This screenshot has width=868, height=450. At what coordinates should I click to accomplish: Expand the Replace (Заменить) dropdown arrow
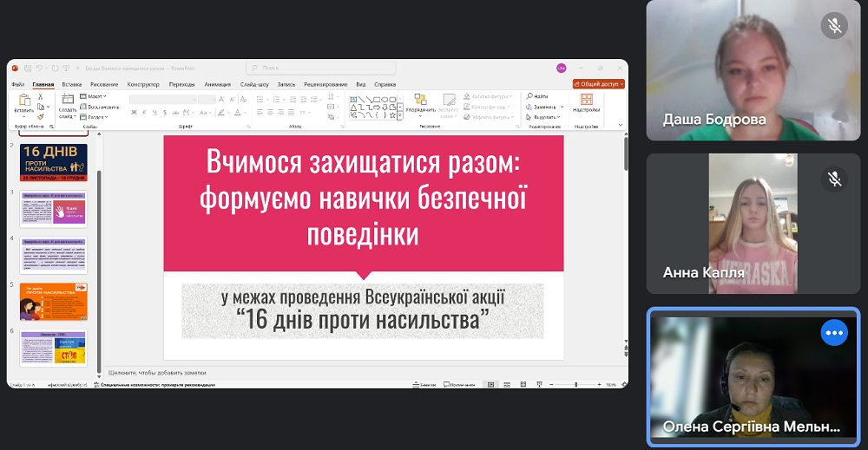[562, 107]
